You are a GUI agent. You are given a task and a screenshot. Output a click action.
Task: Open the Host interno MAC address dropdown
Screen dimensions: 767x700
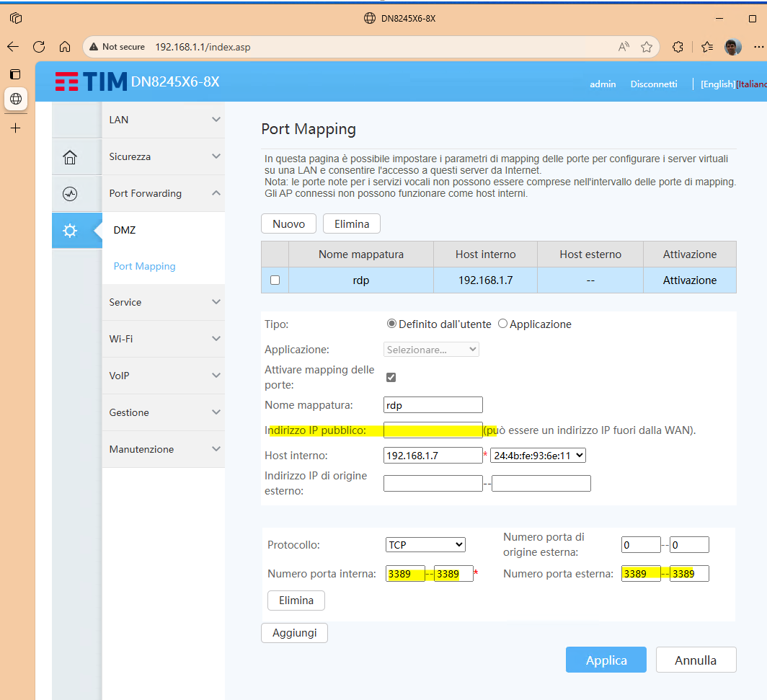tap(537, 455)
